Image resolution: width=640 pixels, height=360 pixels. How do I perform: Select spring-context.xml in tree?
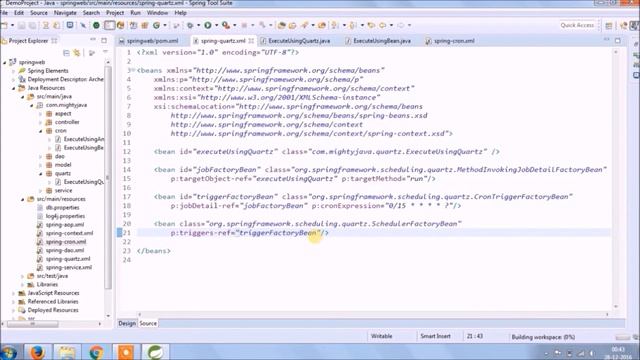click(x=69, y=233)
